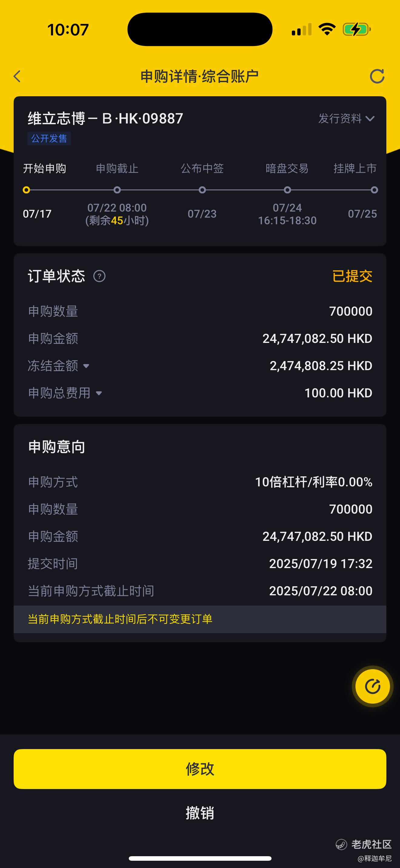The width and height of the screenshot is (400, 868).
Task: Tap the Wi-Fi status icon
Action: tap(327, 29)
